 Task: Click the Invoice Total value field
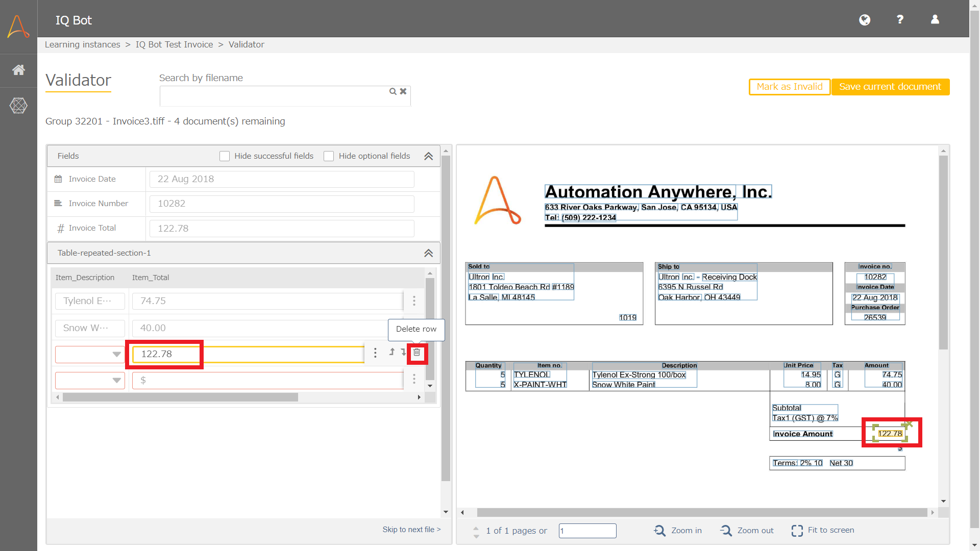[282, 229]
